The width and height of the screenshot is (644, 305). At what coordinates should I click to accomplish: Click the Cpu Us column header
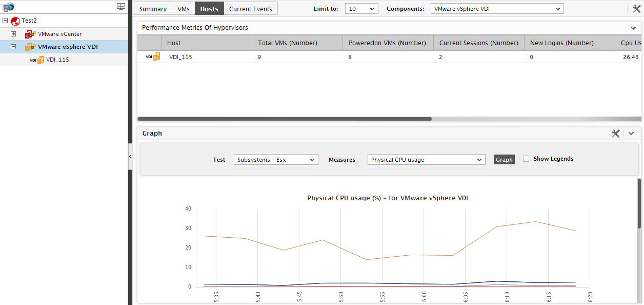coord(629,43)
